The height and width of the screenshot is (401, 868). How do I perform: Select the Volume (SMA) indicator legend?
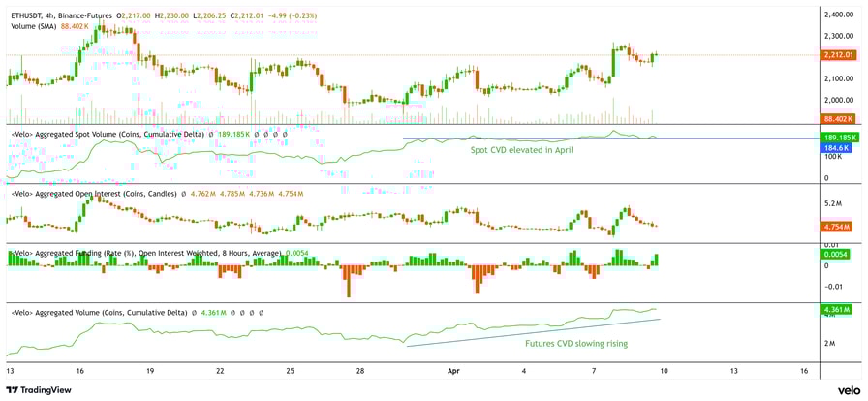tap(35, 26)
